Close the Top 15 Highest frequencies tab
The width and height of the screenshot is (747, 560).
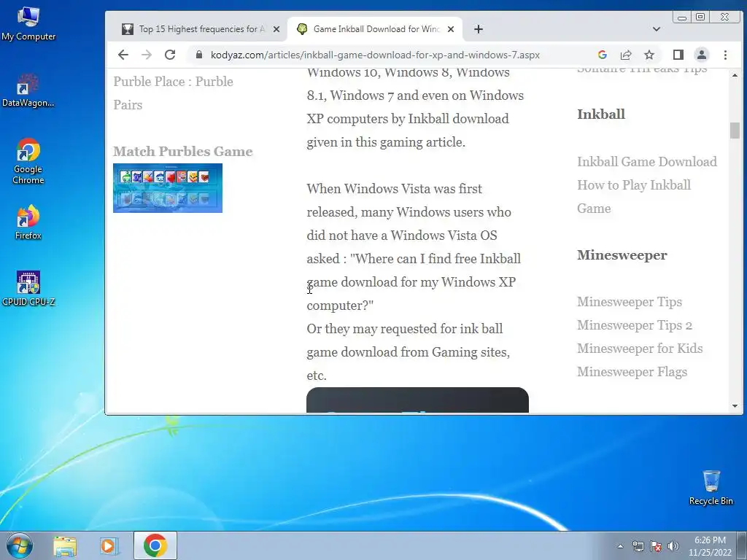[276, 29]
